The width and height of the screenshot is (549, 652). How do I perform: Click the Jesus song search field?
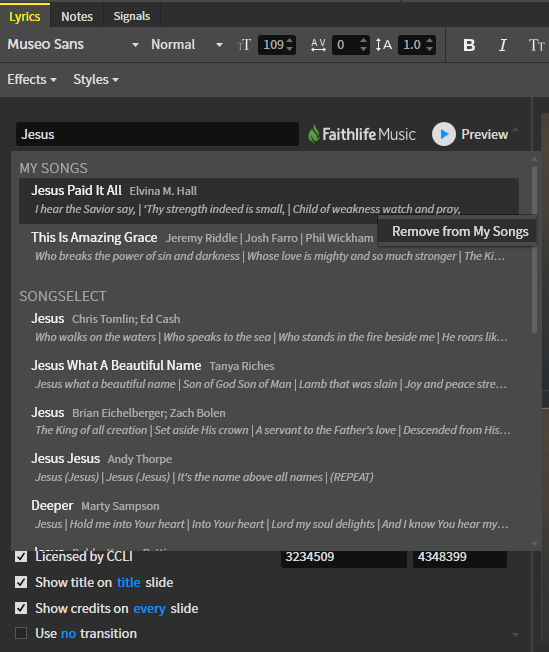[157, 134]
